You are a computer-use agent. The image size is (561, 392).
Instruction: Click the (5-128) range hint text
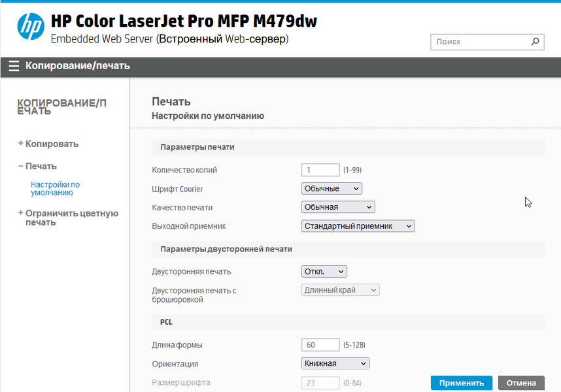354,345
